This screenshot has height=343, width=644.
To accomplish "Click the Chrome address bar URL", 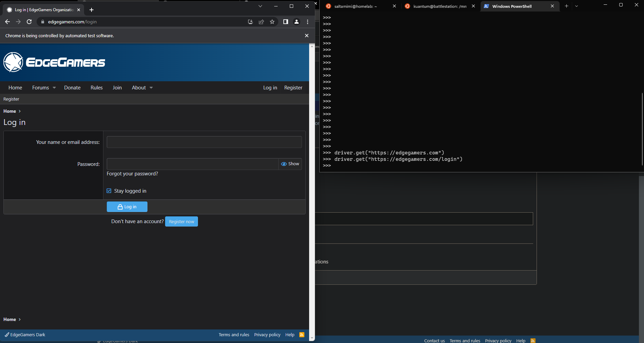I will click(x=72, y=22).
